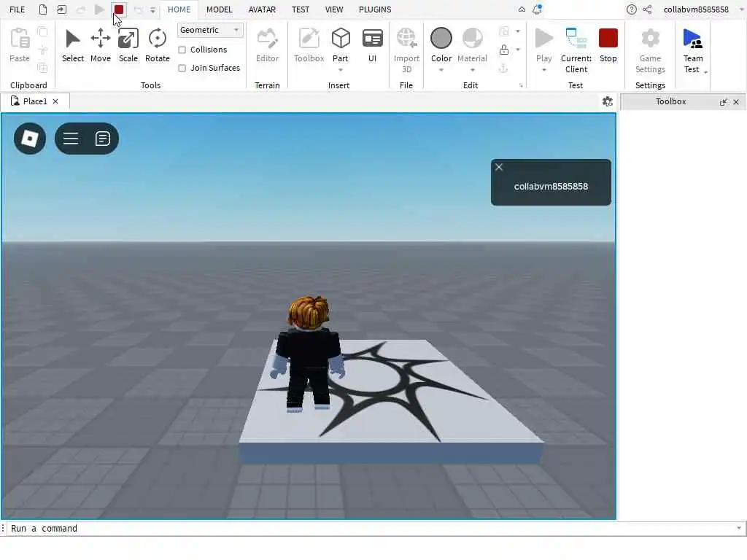This screenshot has height=560, width=747.
Task: Click the Color circle swatch
Action: coord(441,38)
